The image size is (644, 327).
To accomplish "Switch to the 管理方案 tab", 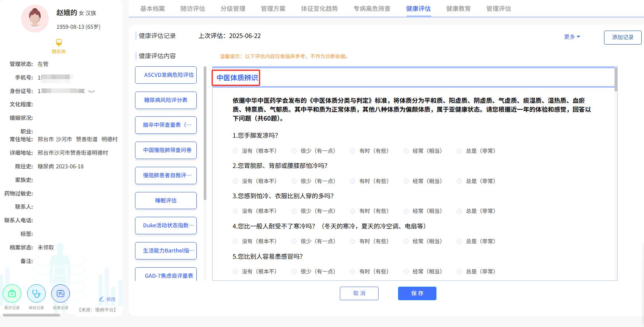I will pyautogui.click(x=273, y=9).
